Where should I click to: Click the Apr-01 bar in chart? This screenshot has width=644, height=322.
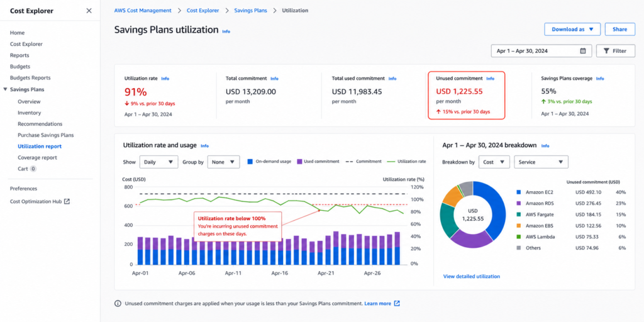[140, 250]
